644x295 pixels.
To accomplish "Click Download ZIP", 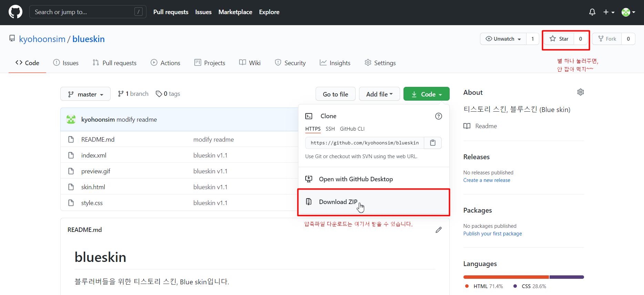I will [374, 202].
